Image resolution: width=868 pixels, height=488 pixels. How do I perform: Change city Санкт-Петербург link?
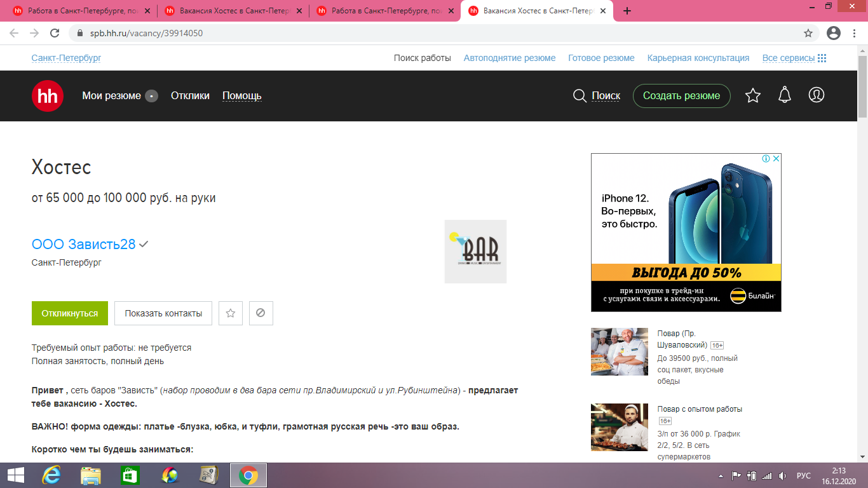(x=67, y=58)
